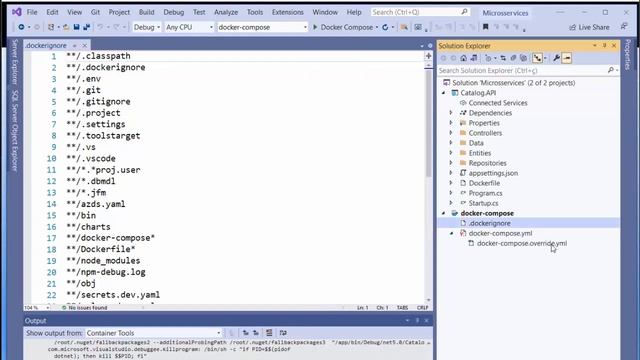Open the SQL Server Object Explorer side tab

click(x=15, y=131)
